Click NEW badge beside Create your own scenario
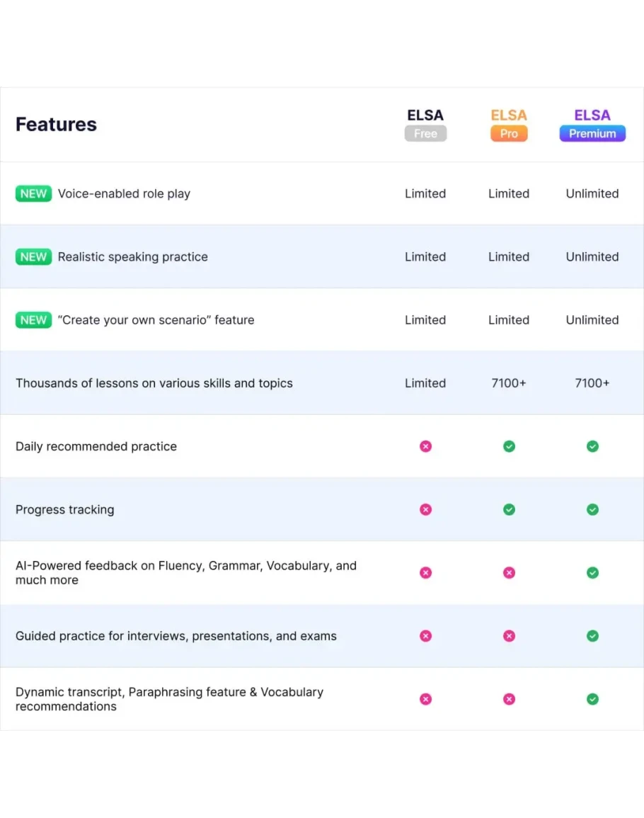The height and width of the screenshot is (818, 644). 33,320
